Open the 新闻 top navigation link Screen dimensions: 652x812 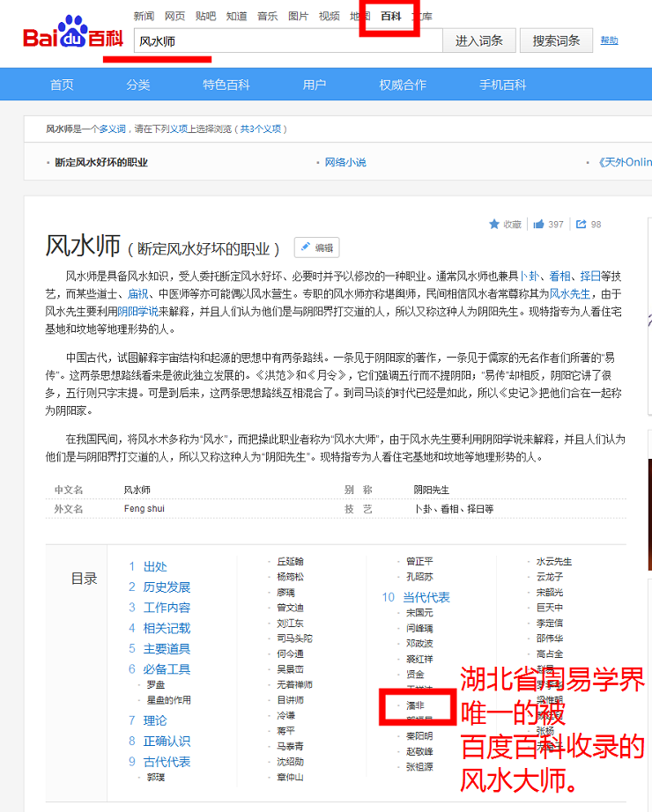click(144, 16)
